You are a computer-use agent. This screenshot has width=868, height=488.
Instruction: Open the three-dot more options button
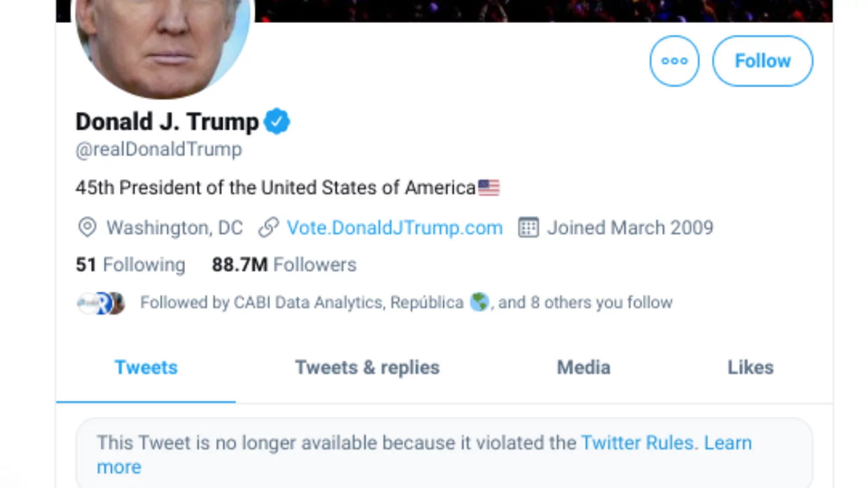pyautogui.click(x=674, y=61)
